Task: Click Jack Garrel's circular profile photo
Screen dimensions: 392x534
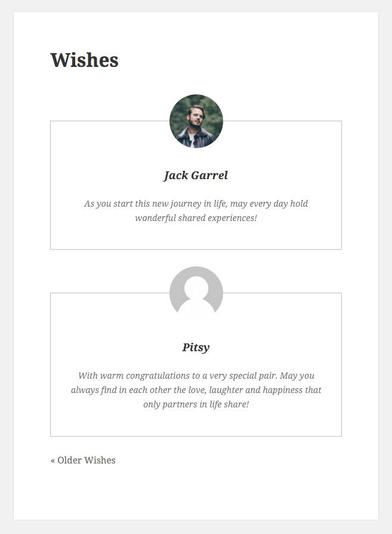Action: 196,121
